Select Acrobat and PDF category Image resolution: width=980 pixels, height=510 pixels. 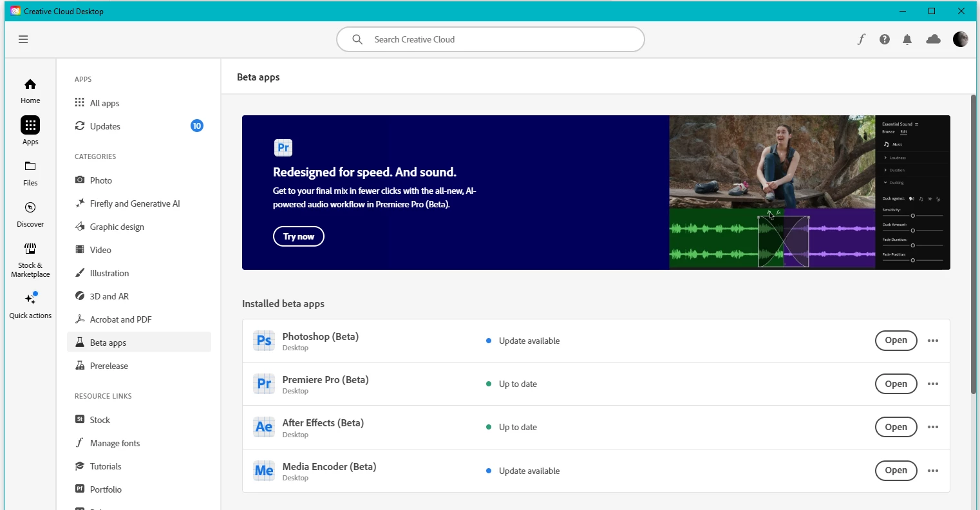[x=139, y=319]
